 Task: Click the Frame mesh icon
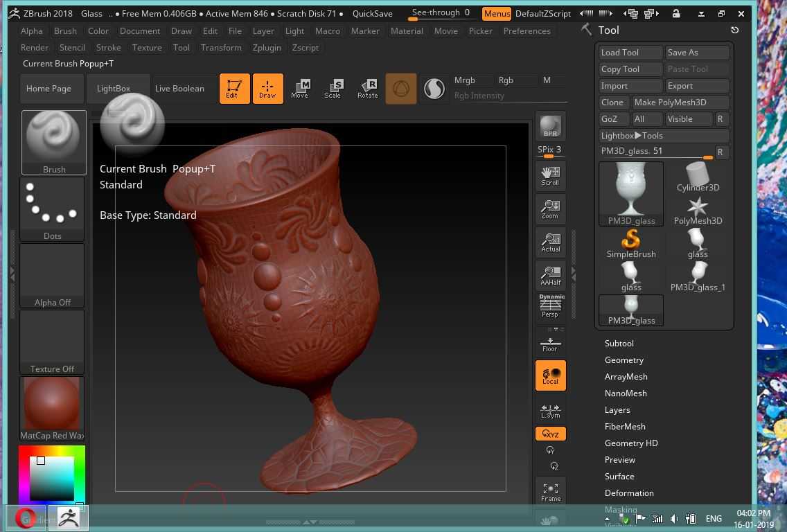pos(551,491)
